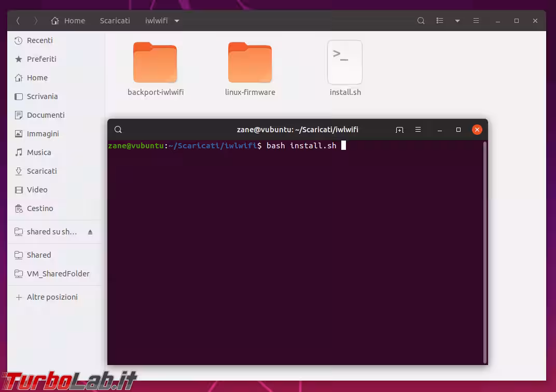Click Altre posizioni in sidebar
The image size is (556, 392).
[52, 297]
